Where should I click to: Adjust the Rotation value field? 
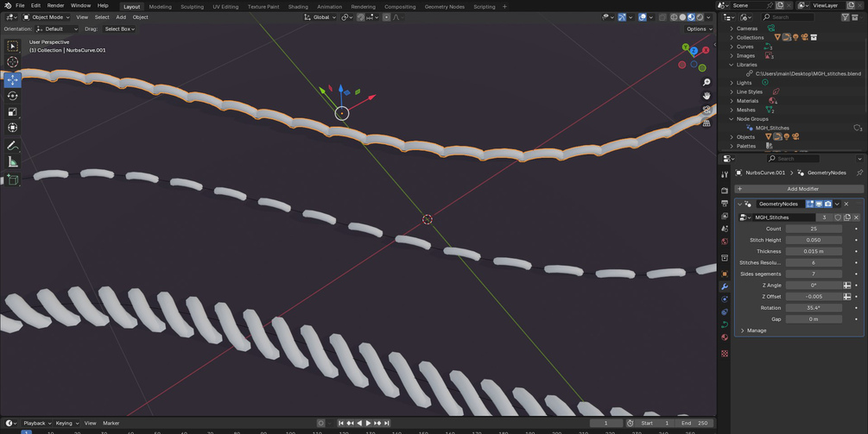pos(814,308)
